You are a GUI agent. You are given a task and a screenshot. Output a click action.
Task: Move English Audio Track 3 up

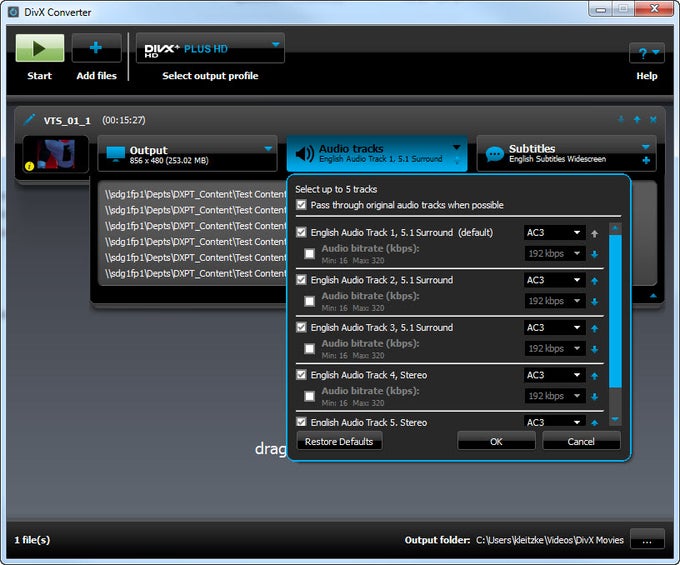pos(595,329)
